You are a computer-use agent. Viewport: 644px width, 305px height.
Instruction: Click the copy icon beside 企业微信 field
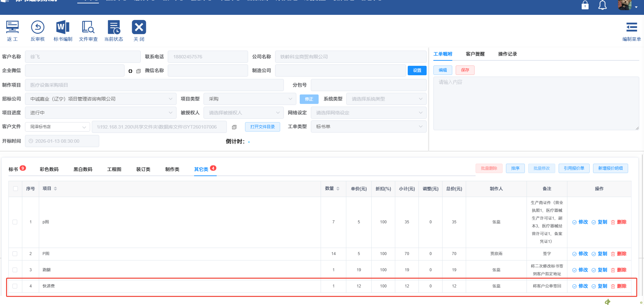[138, 71]
